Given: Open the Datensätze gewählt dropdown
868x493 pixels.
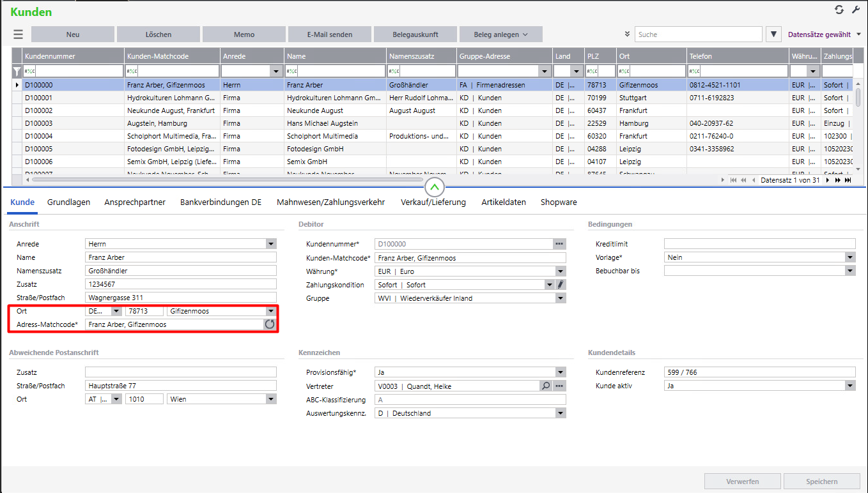Looking at the screenshot, I should [x=825, y=34].
